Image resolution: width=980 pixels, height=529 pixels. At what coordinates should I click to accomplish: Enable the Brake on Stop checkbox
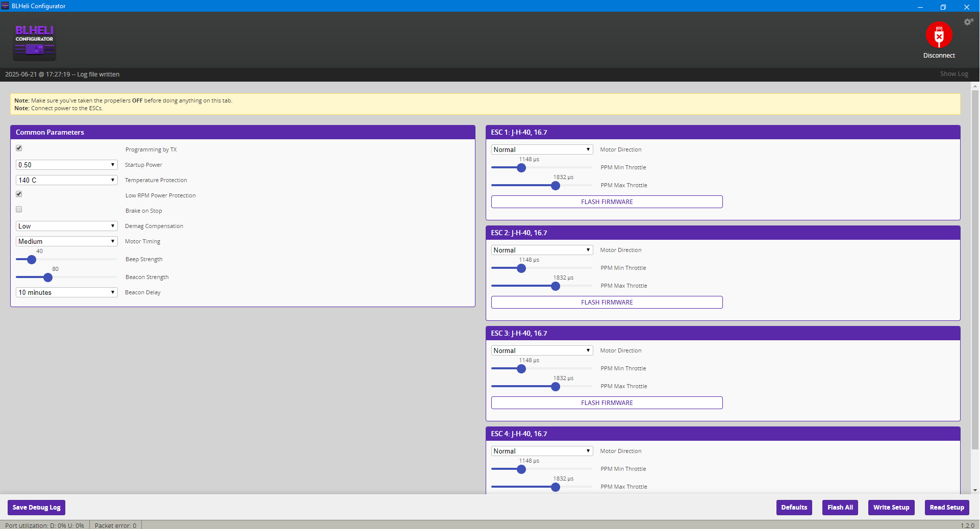tap(19, 210)
